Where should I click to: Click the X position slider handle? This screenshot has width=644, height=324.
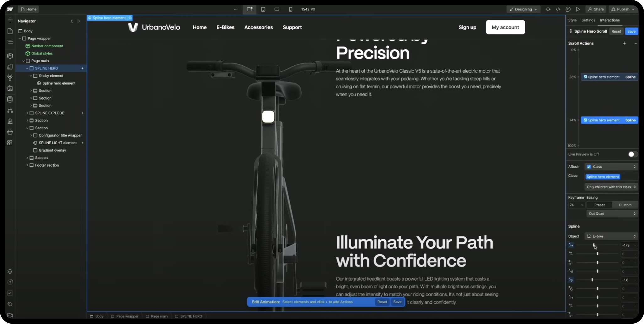tap(594, 245)
